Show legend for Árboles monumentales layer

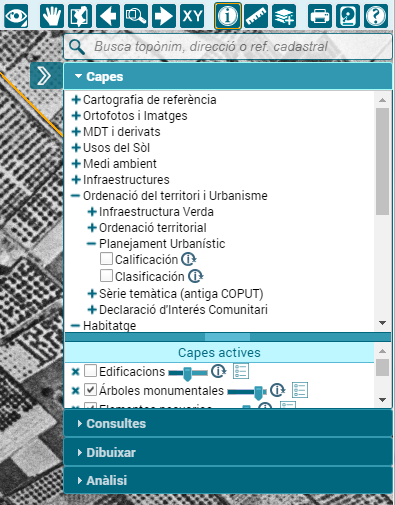coord(300,390)
